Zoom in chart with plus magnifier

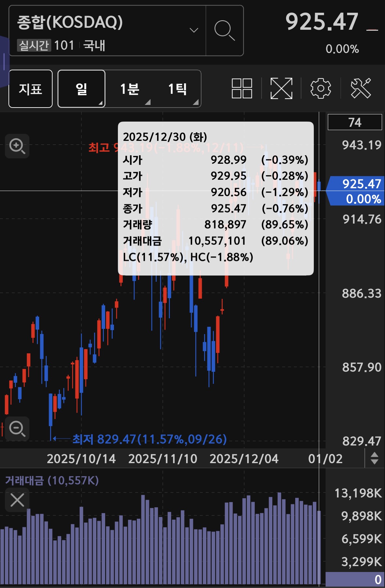[x=17, y=146]
